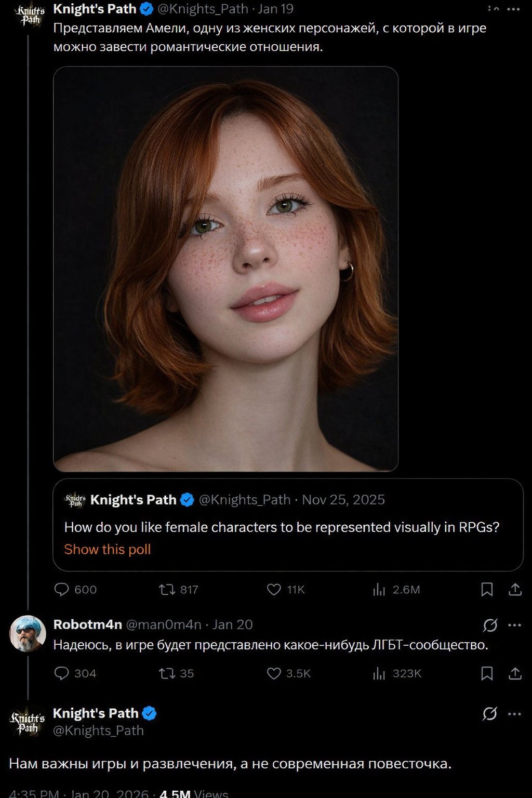Reply to Robotm4n's comment with 304 replies
The height and width of the screenshot is (798, 532).
62,673
